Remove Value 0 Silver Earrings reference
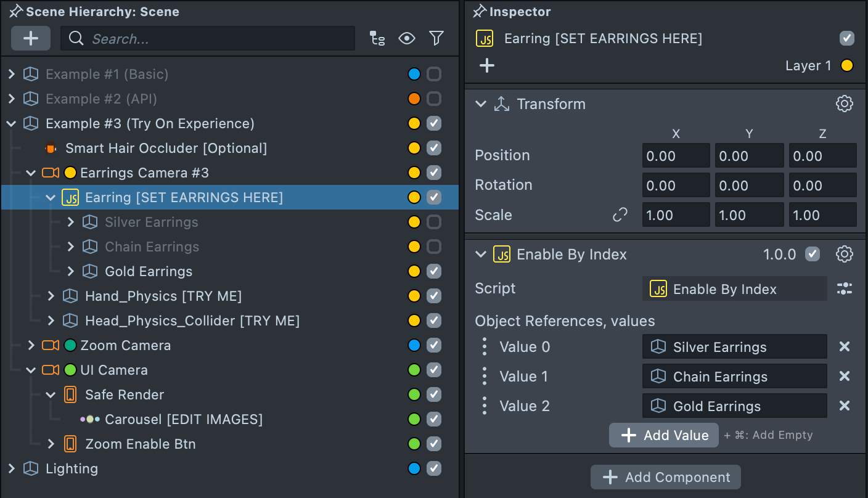Viewport: 868px width, 498px height. pyautogui.click(x=844, y=347)
